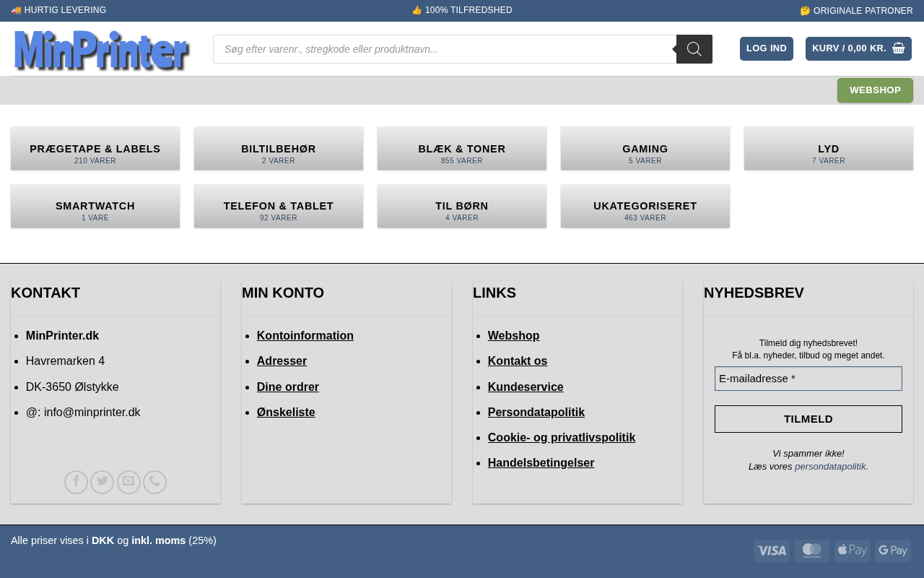This screenshot has height=578, width=924.
Task: Open the Dine ordrer link
Action: click(288, 387)
